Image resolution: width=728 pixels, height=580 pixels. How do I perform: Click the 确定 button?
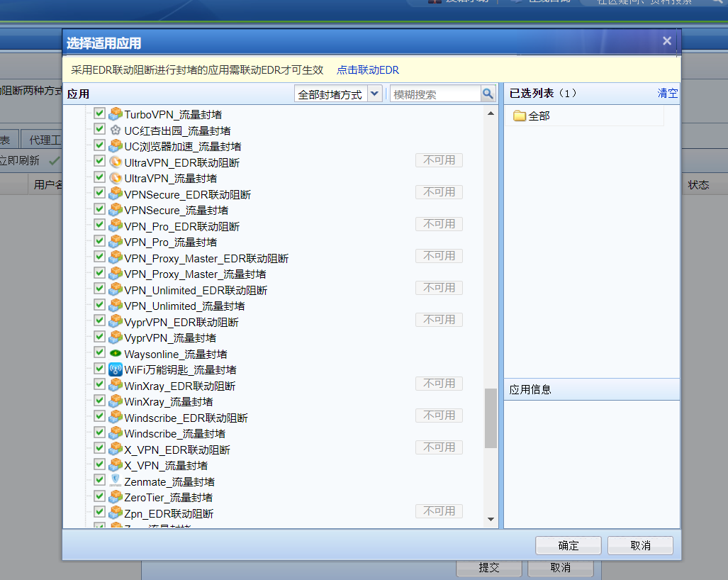pyautogui.click(x=569, y=545)
